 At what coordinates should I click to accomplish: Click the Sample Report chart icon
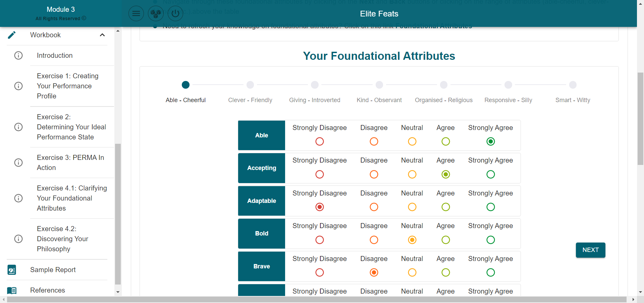pyautogui.click(x=12, y=270)
